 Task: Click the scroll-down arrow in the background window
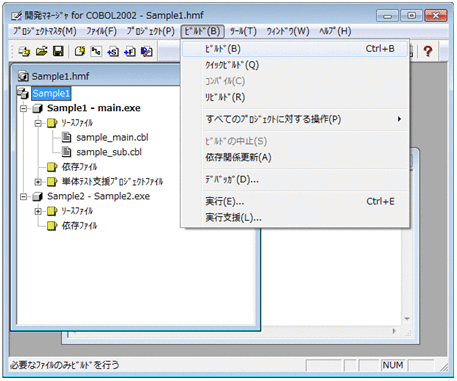pos(407,319)
